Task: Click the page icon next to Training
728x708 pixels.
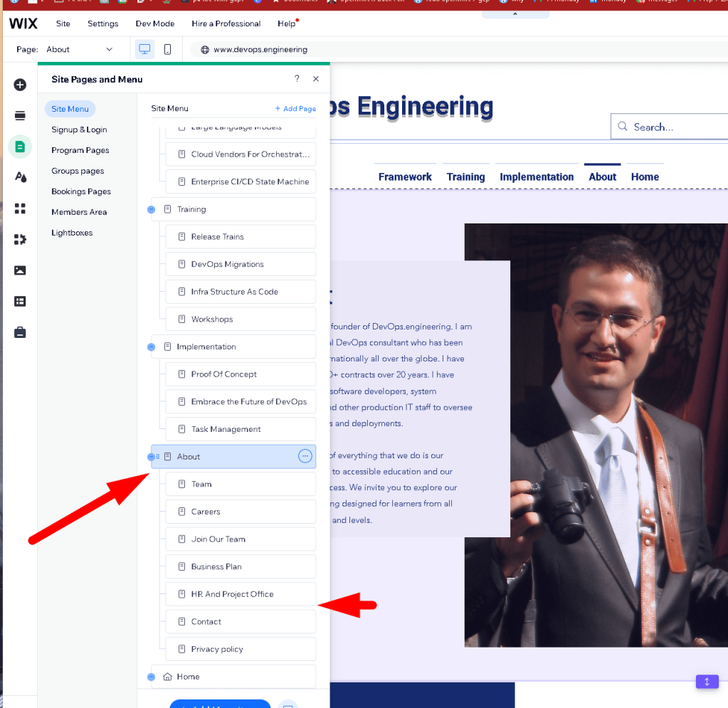Action: click(168, 209)
